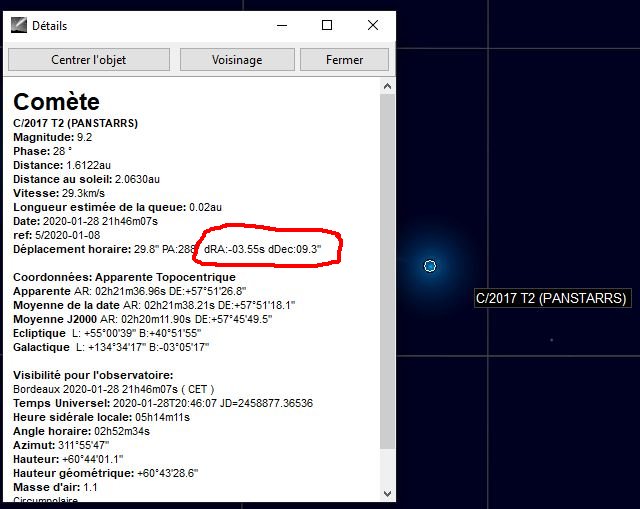Click the comet marker circle on sky map
This screenshot has width=640, height=509.
(430, 265)
